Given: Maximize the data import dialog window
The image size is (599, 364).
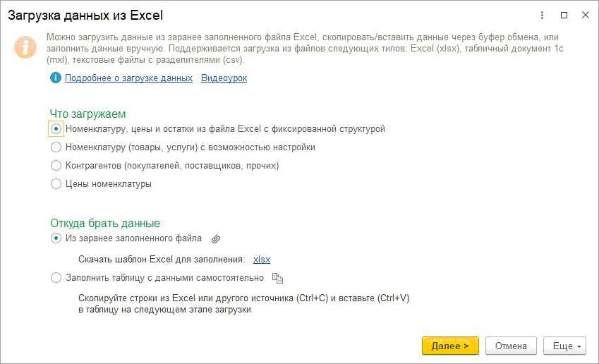Looking at the screenshot, I should [564, 14].
